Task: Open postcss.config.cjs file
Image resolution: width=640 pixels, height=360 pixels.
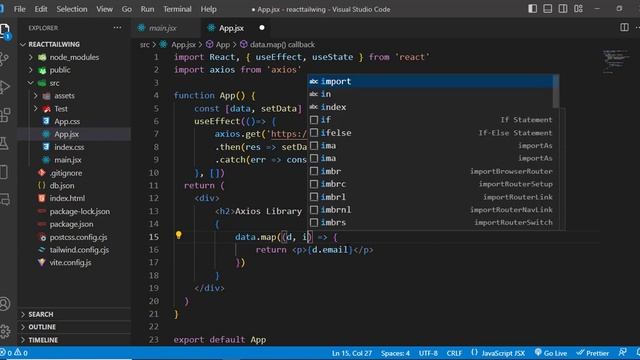Action: pyautogui.click(x=78, y=237)
